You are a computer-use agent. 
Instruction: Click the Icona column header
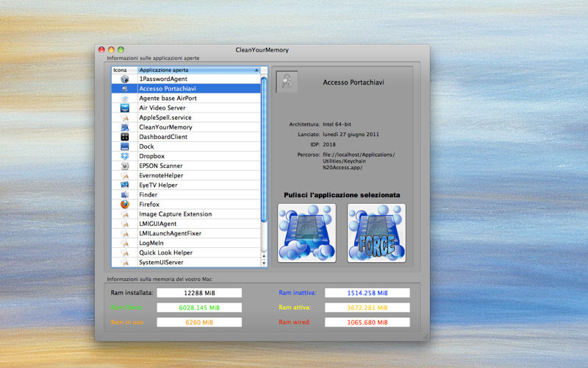pos(124,70)
